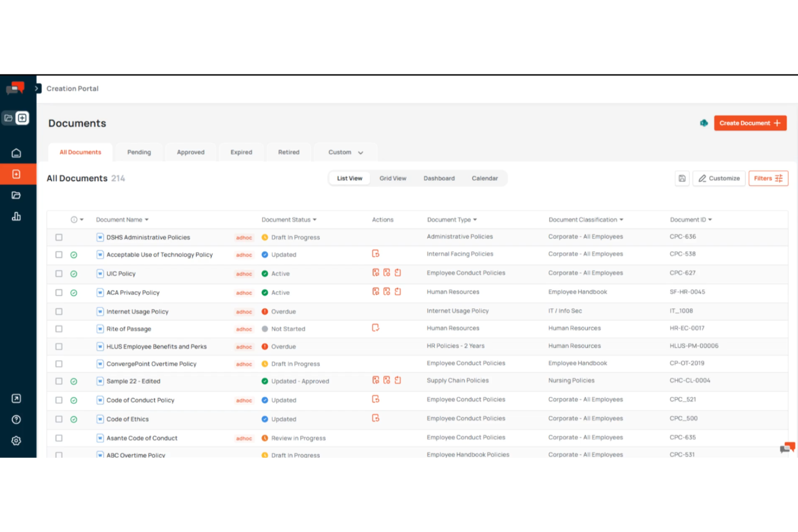Open the folder icon in the left sidebar
This screenshot has height=532, width=798.
tap(16, 195)
